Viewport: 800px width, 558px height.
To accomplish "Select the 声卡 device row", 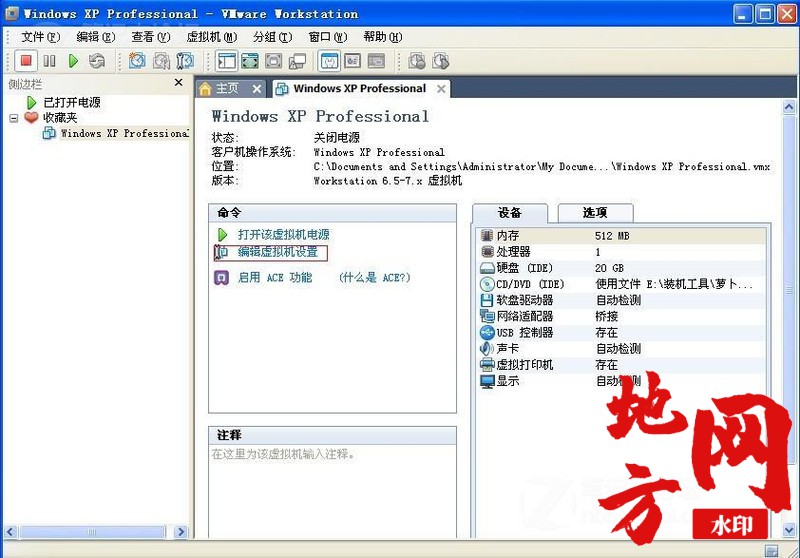I will [622, 348].
